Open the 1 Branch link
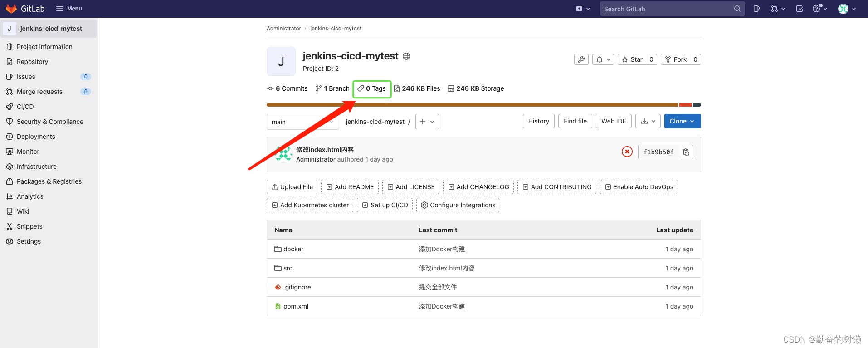Screen dimensions: 868x348 point(332,88)
